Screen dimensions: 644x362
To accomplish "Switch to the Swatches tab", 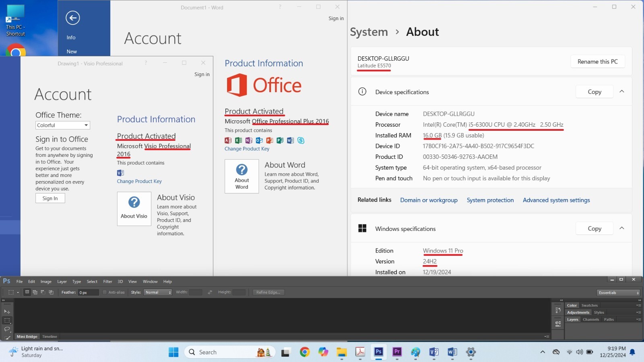I will click(x=589, y=305).
